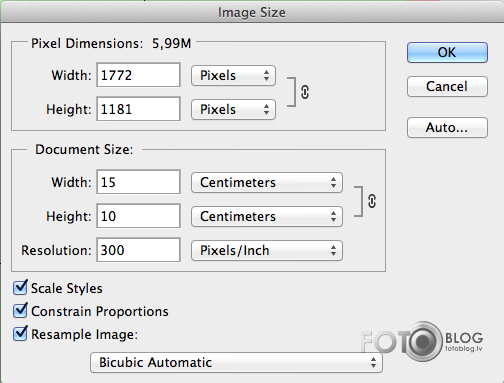Image resolution: width=504 pixels, height=383 pixels.
Task: Open the Pixels/Inch resolution units dropdown
Action: click(x=267, y=251)
